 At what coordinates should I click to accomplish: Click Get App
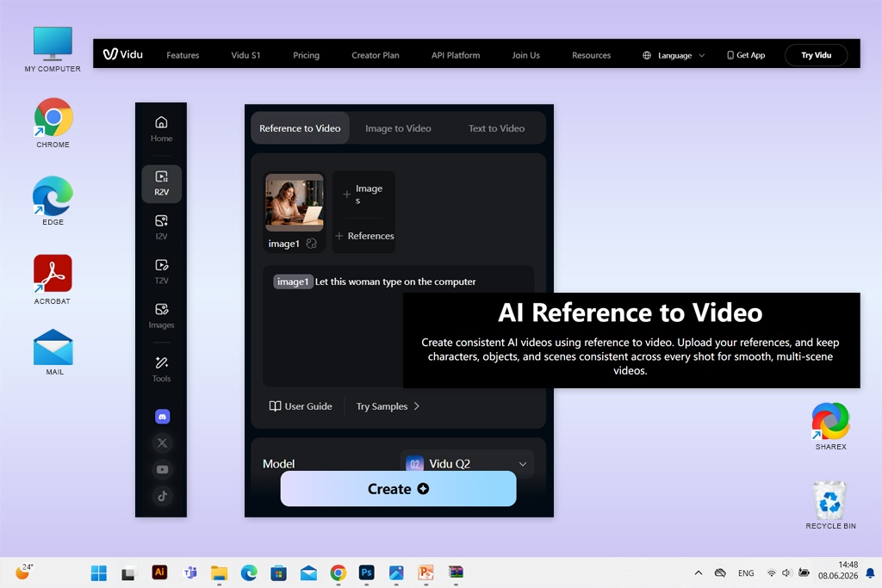pos(746,55)
